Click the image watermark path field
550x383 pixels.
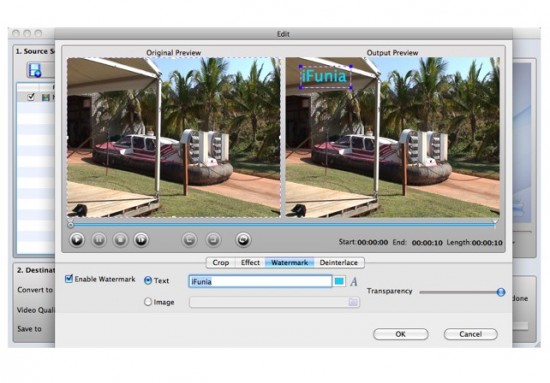[x=274, y=302]
